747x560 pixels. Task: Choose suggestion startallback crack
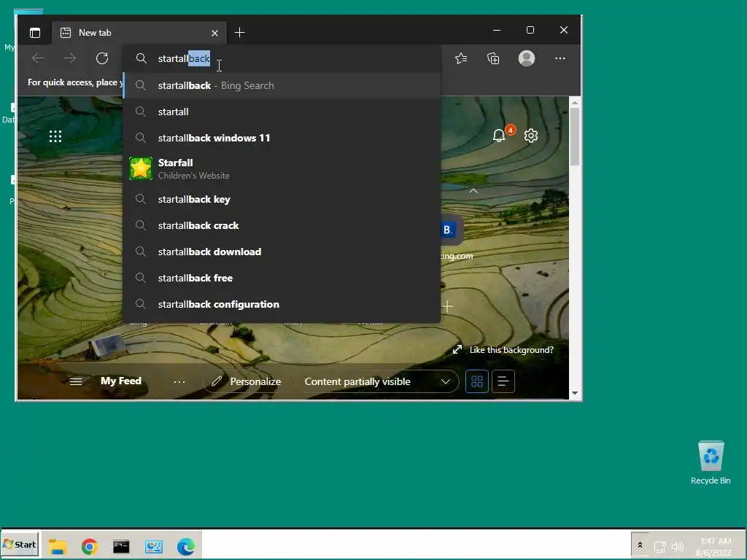pyautogui.click(x=282, y=226)
